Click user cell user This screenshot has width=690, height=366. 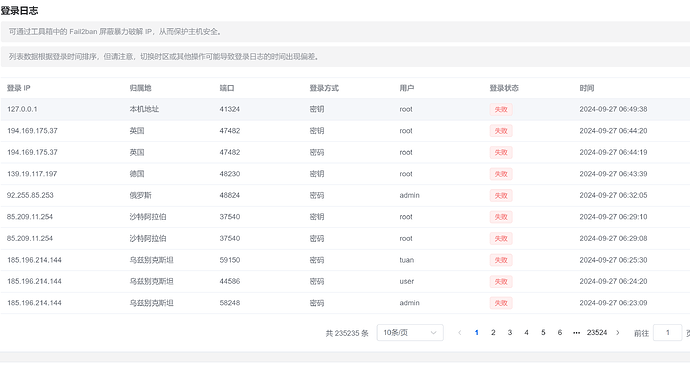pos(407,282)
